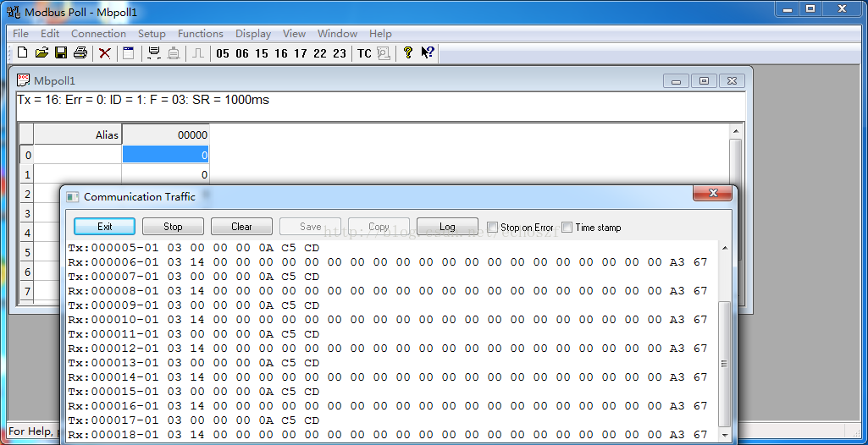Open the Setup menu
Image resolution: width=868 pixels, height=445 pixels.
[152, 34]
